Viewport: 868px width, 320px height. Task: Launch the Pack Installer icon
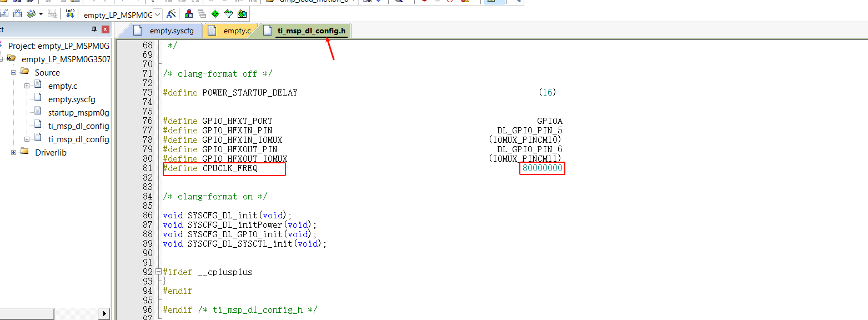click(x=242, y=13)
